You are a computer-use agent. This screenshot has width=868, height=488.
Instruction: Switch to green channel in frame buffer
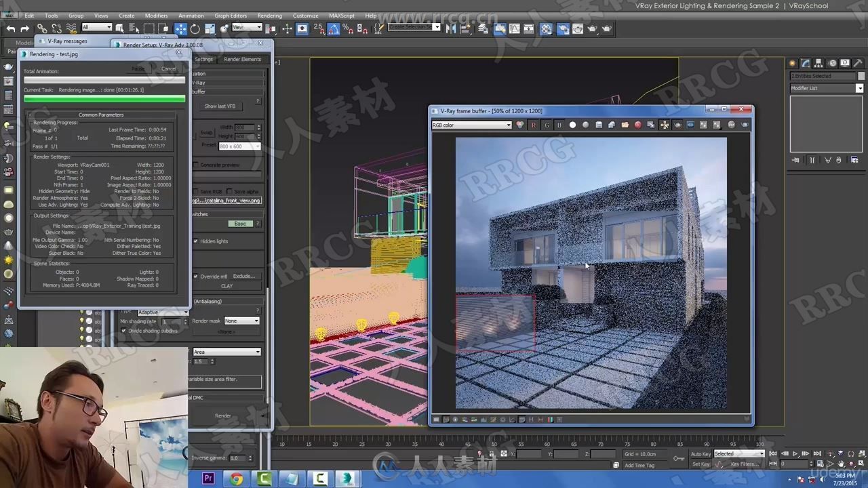pyautogui.click(x=546, y=125)
